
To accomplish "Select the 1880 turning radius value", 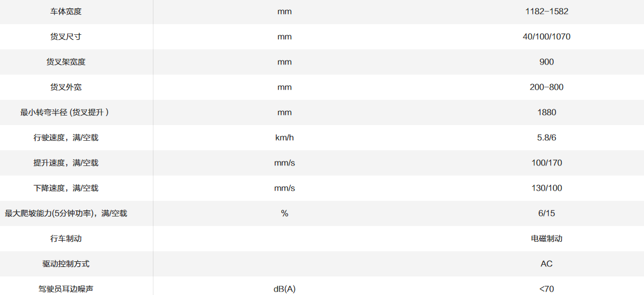I will pyautogui.click(x=546, y=112).
